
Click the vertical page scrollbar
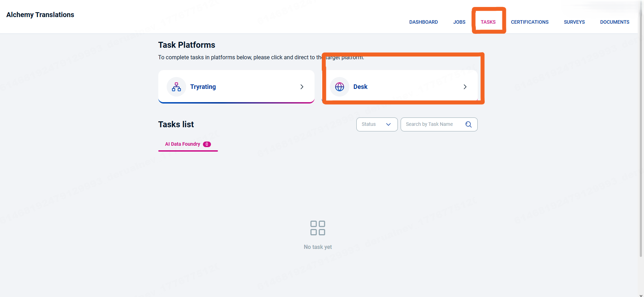[x=641, y=139]
